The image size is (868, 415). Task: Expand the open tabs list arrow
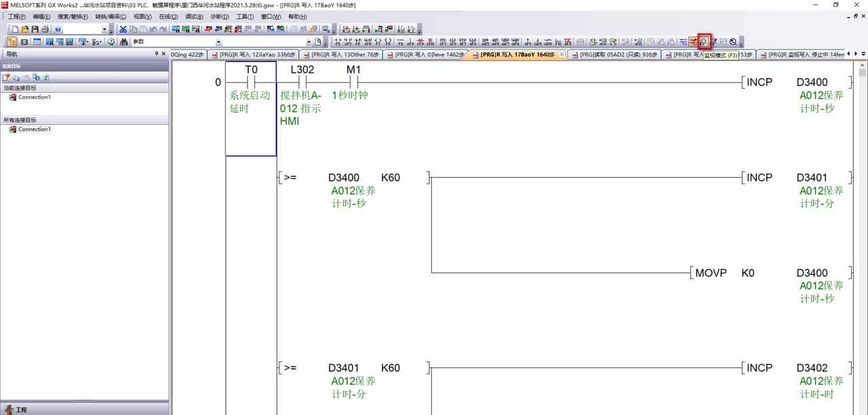point(863,54)
